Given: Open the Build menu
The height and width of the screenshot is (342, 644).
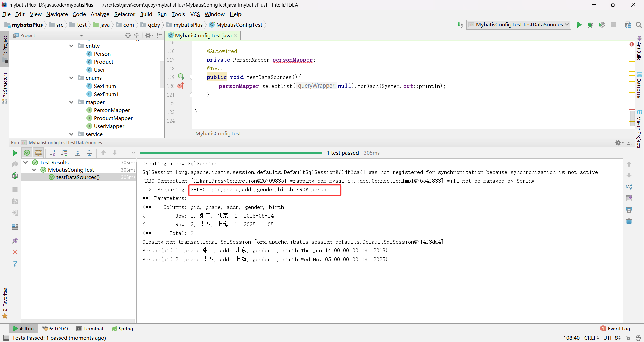Looking at the screenshot, I should [x=146, y=14].
